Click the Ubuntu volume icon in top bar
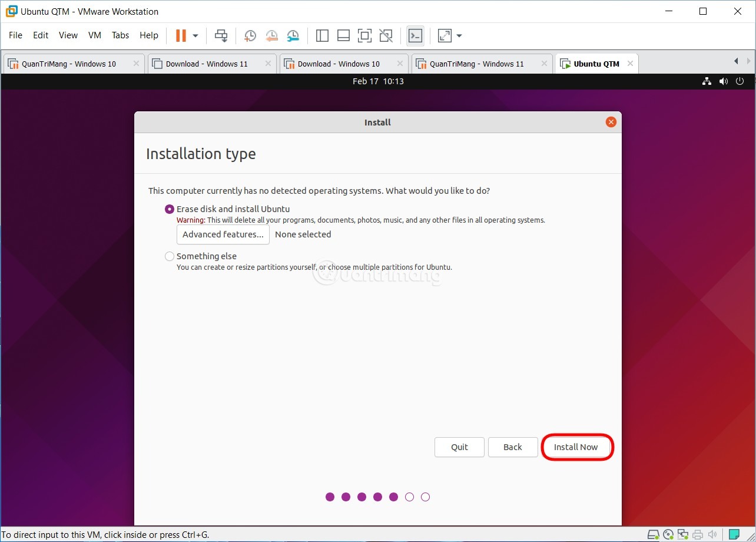This screenshot has height=542, width=756. tap(724, 81)
